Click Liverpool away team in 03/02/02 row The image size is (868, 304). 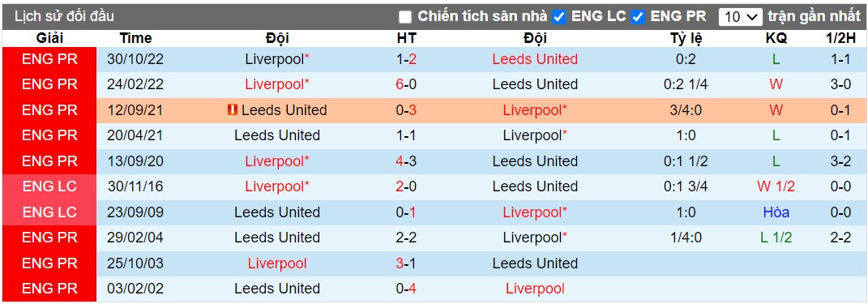pyautogui.click(x=535, y=289)
